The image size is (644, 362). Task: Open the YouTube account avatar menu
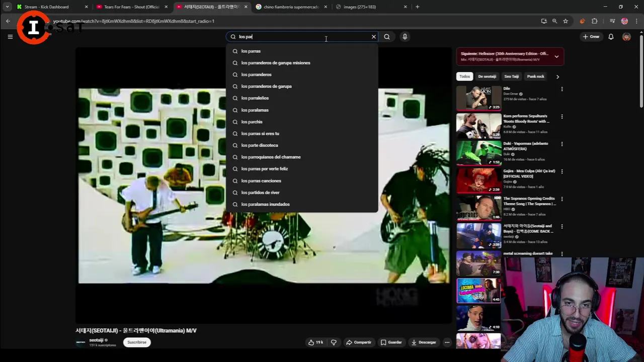626,37
